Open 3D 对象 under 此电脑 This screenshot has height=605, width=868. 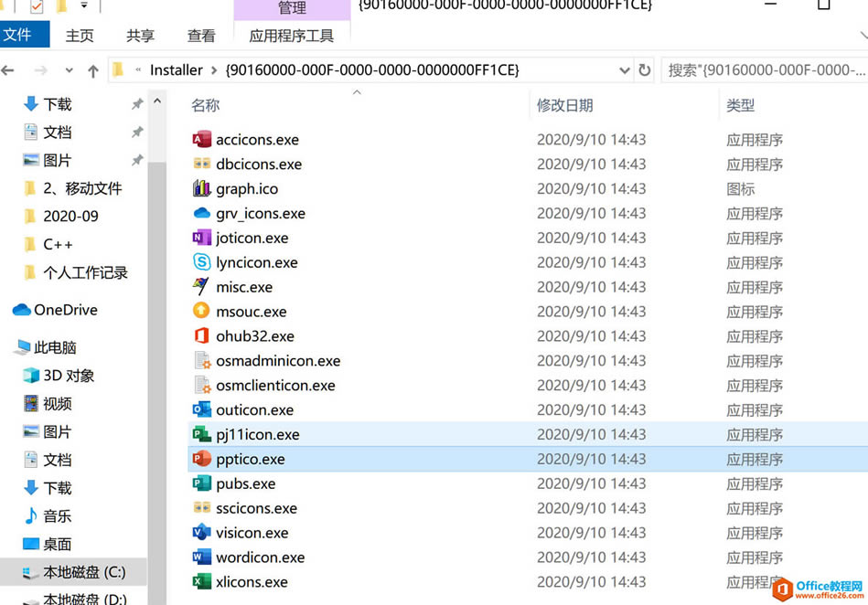pyautogui.click(x=69, y=376)
